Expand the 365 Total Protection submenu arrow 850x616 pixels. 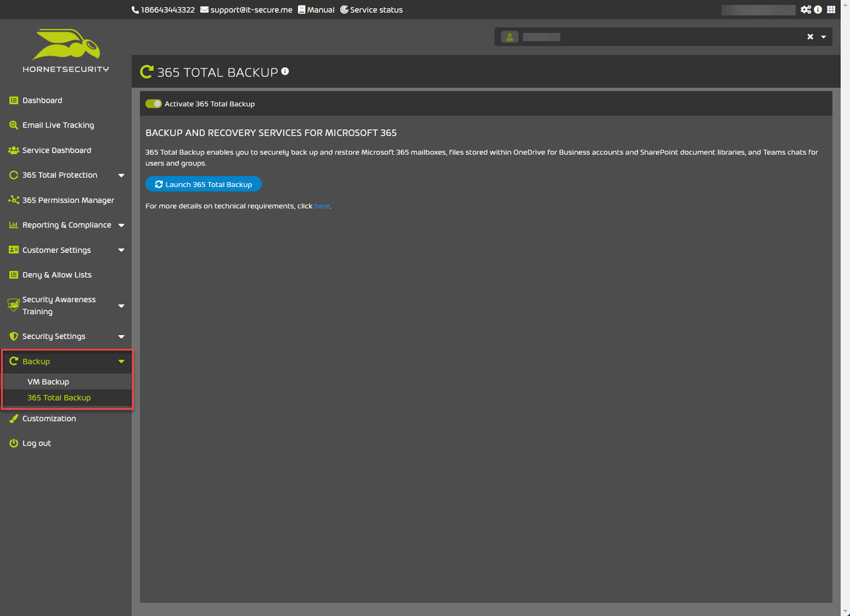point(121,176)
